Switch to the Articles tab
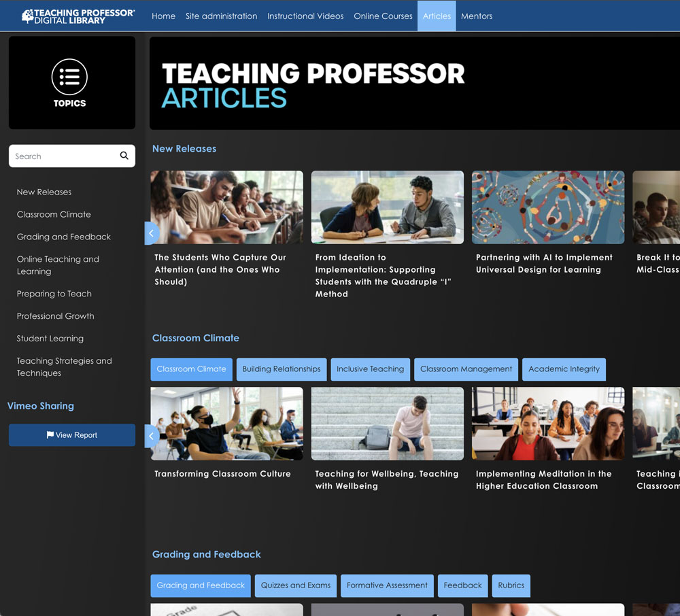Viewport: 680px width, 616px height. 436,16
